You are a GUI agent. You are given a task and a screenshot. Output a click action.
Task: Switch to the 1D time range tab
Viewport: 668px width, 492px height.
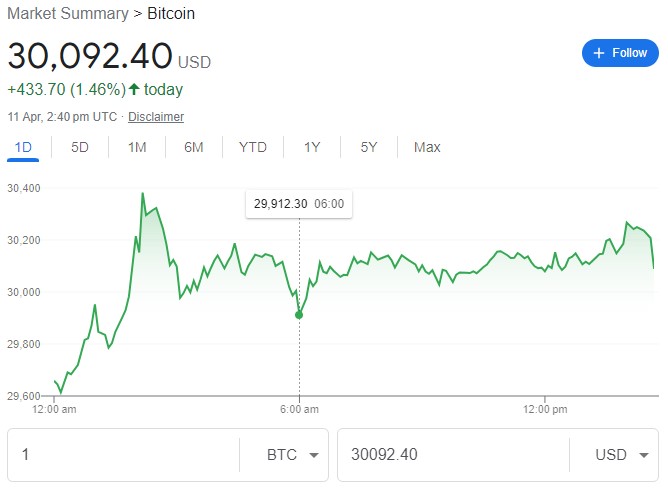[x=23, y=147]
